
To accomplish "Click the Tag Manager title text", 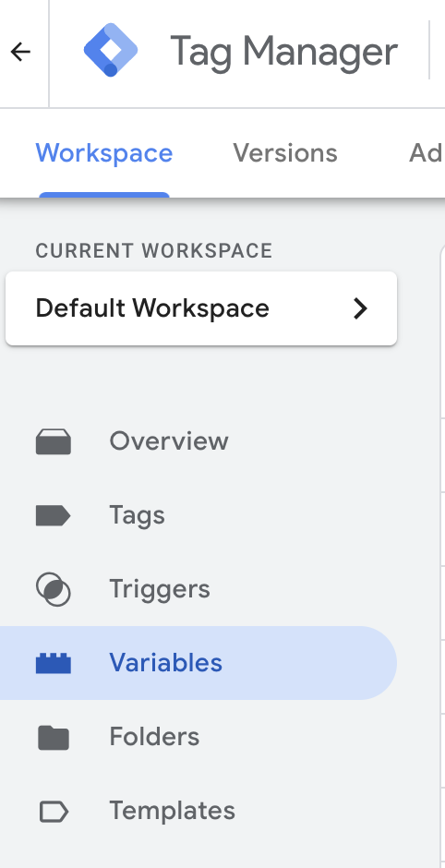I will coord(283,52).
